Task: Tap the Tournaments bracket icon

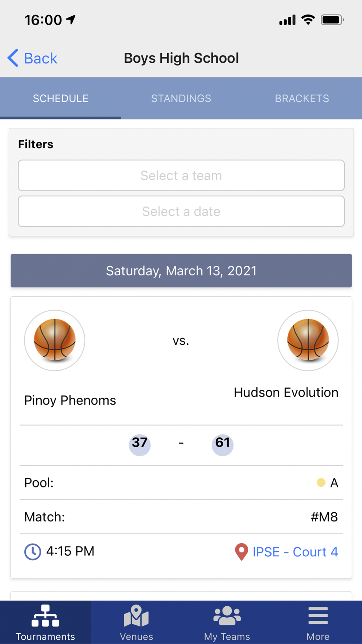Action: pyautogui.click(x=45, y=615)
